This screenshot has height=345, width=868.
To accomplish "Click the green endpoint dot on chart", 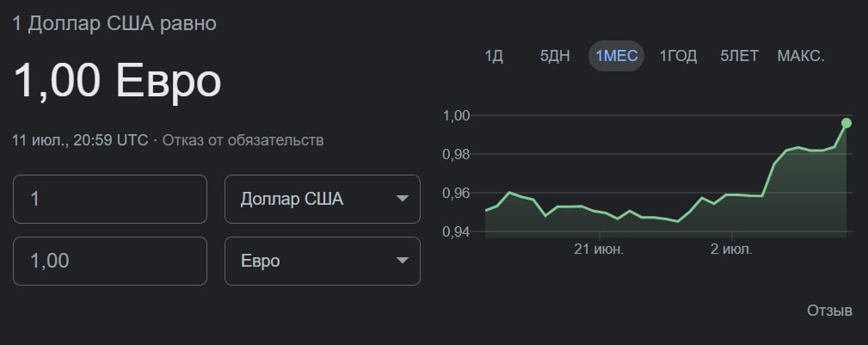I will pos(846,123).
